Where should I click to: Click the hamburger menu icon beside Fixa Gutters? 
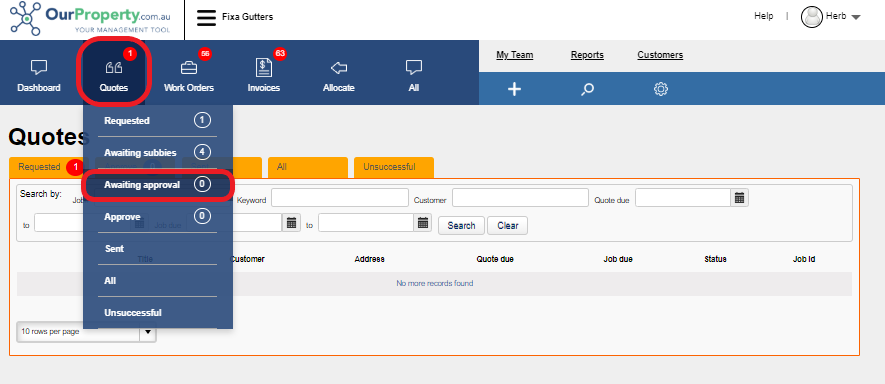(x=206, y=18)
